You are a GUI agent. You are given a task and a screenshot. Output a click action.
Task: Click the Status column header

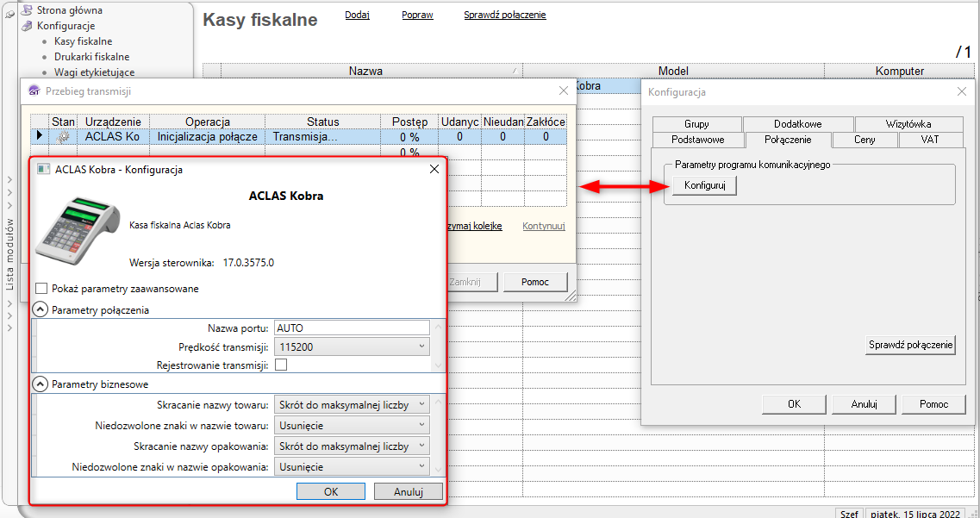coord(323,122)
